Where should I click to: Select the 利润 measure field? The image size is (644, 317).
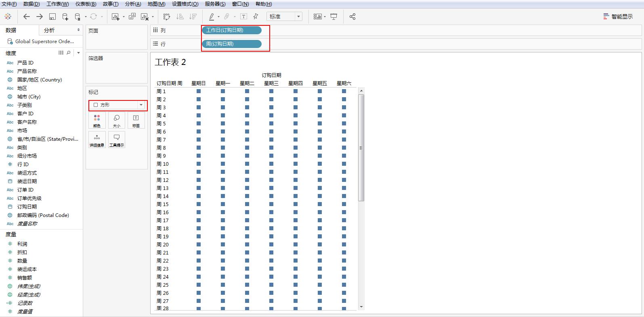[x=22, y=244]
